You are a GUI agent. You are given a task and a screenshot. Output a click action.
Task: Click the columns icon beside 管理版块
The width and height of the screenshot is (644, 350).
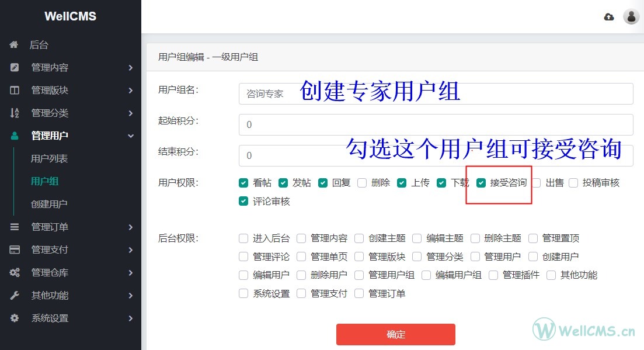(x=15, y=90)
